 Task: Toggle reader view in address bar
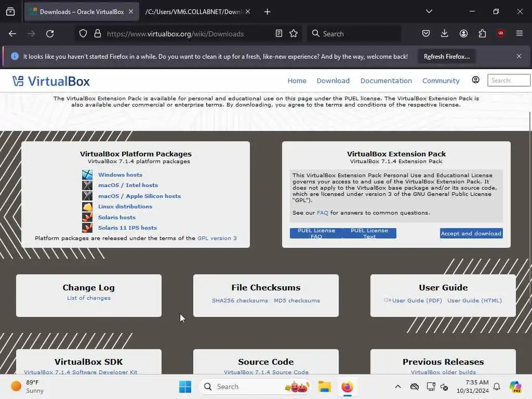pos(279,34)
